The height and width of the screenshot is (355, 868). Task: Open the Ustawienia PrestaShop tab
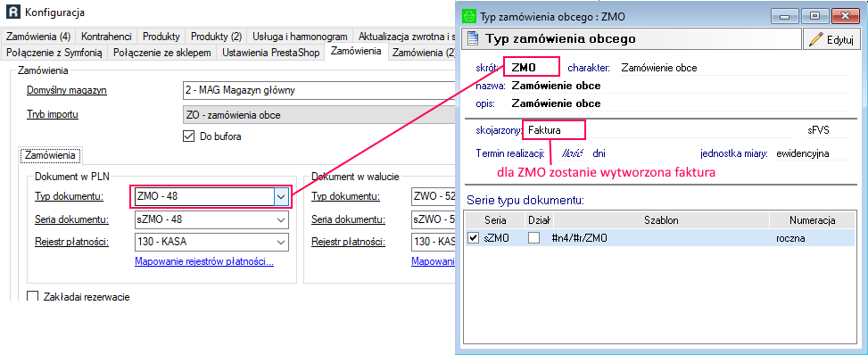click(x=271, y=53)
